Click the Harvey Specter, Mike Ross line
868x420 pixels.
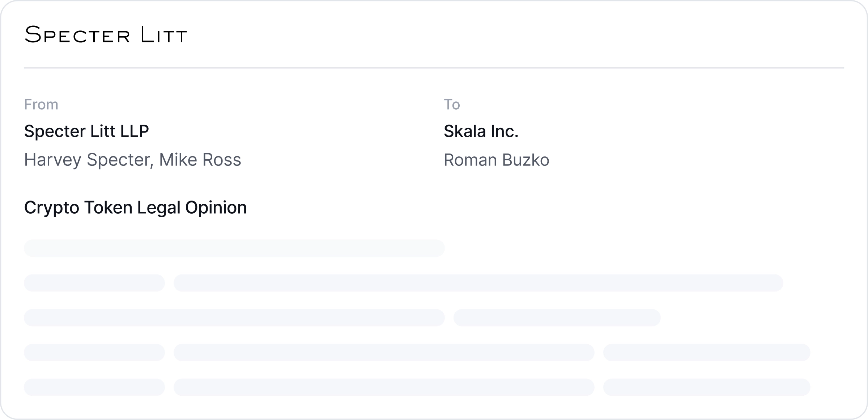tap(132, 160)
